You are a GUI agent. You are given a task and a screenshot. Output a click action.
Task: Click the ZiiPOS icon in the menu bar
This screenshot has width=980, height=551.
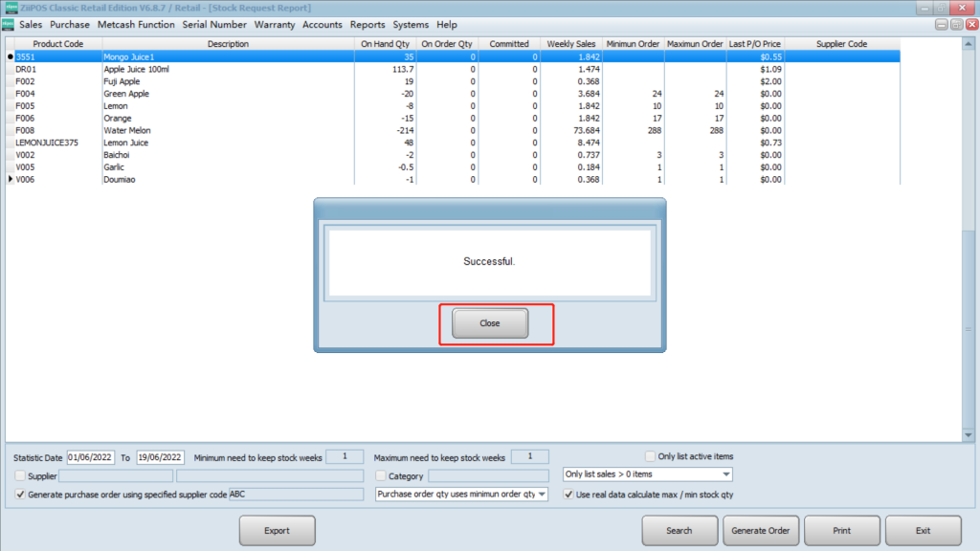click(x=8, y=25)
